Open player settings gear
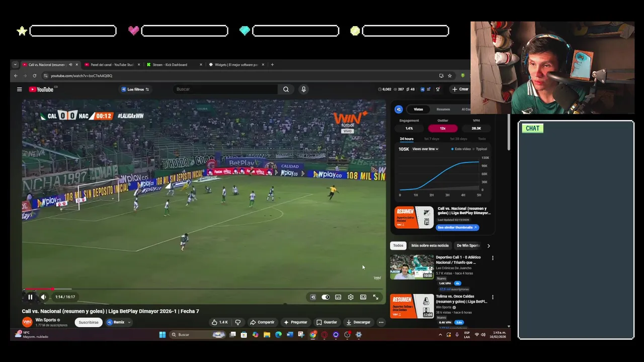Viewport: 644px width, 362px height. (351, 297)
